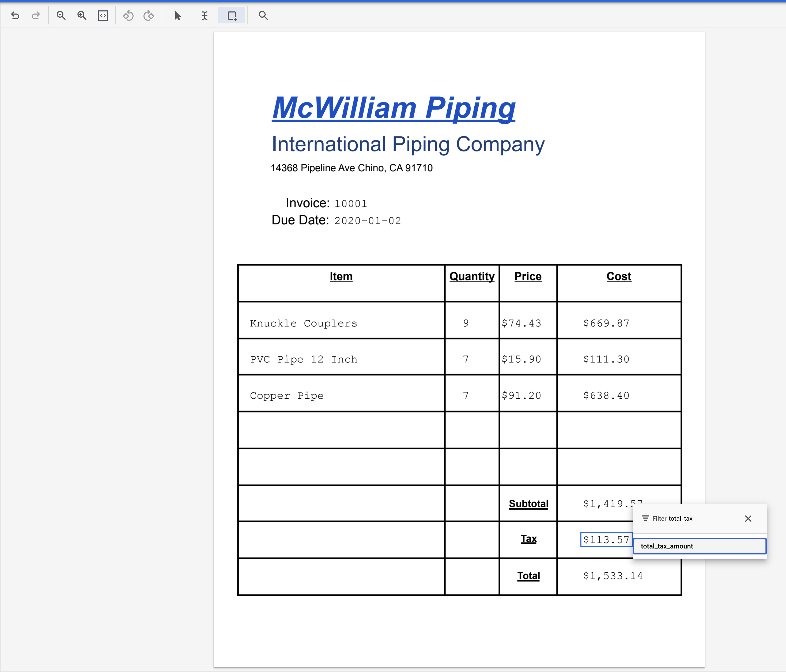Open the search magnifier tool

tap(263, 16)
